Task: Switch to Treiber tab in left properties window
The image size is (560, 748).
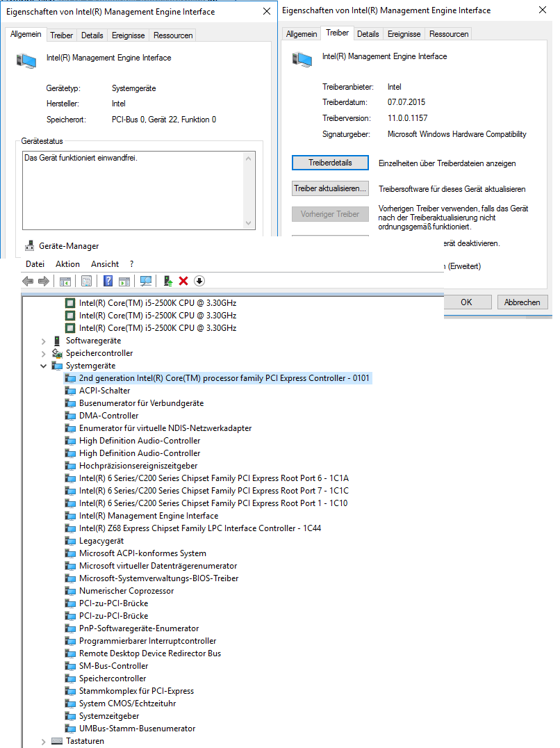Action: 61,35
